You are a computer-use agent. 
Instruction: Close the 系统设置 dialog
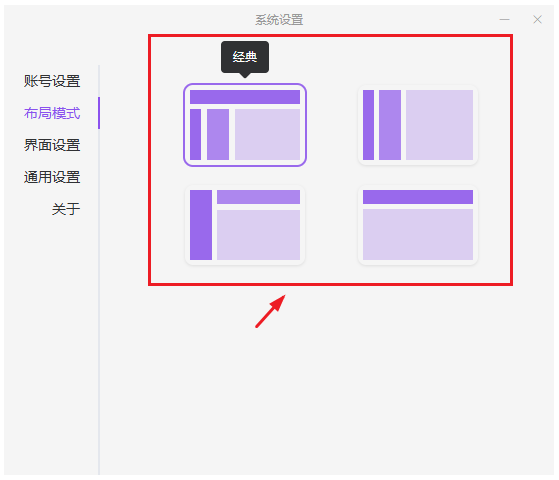pyautogui.click(x=538, y=20)
